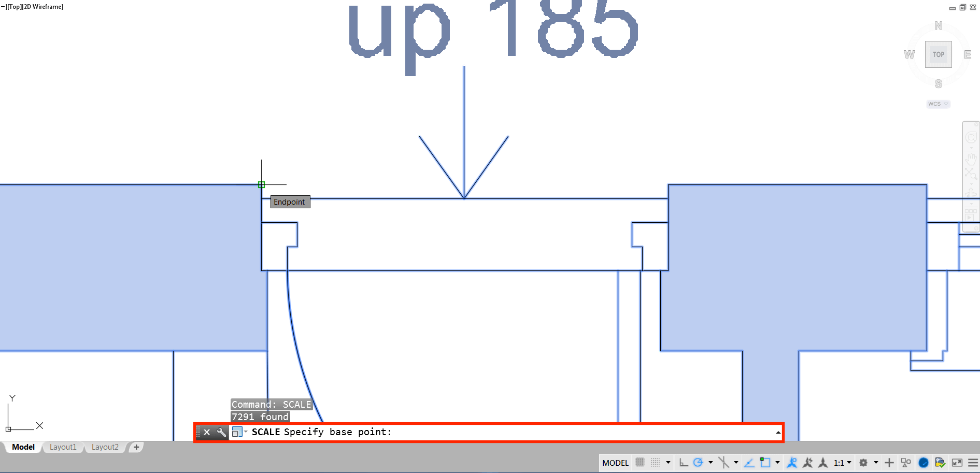Close the command line window
980x473 pixels.
point(207,432)
